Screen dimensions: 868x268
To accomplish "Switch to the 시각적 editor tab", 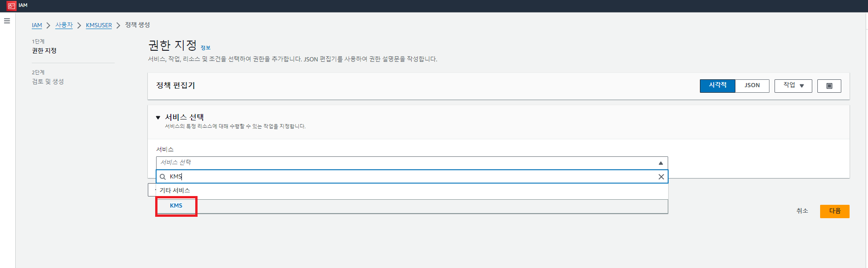I will [x=717, y=86].
